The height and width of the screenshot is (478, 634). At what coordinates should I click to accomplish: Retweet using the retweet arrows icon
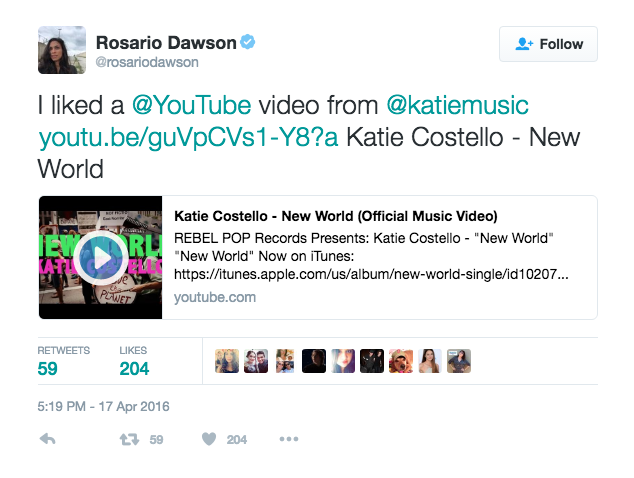[x=129, y=440]
